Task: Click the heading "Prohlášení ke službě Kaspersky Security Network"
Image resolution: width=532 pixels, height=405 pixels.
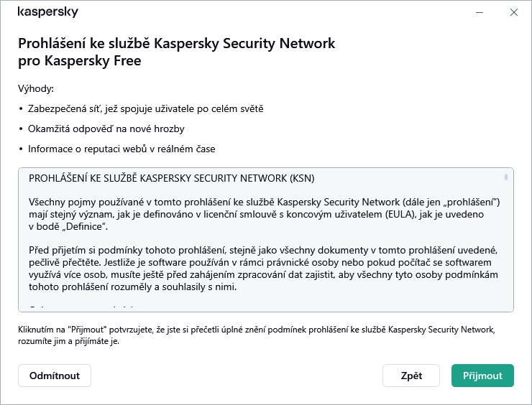Action: [x=176, y=43]
